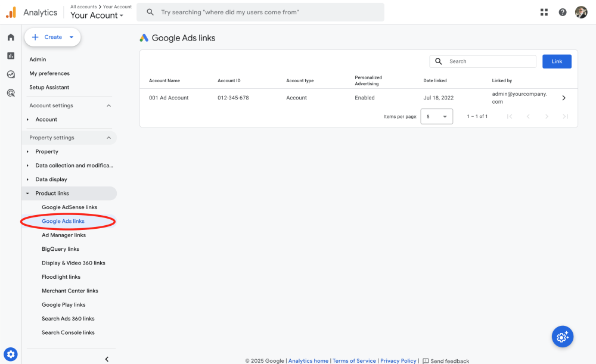
Task: Click the 001 Ad Account cell
Action: pyautogui.click(x=169, y=98)
